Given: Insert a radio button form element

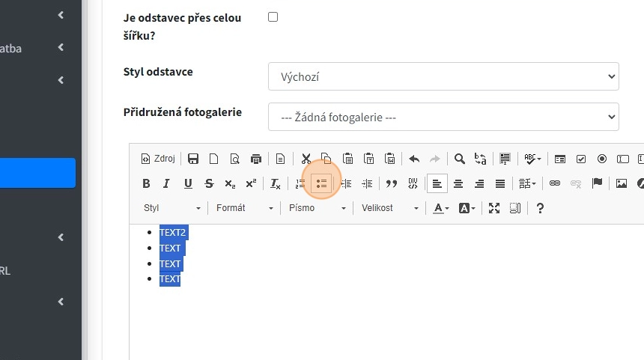Looking at the screenshot, I should pyautogui.click(x=602, y=159).
